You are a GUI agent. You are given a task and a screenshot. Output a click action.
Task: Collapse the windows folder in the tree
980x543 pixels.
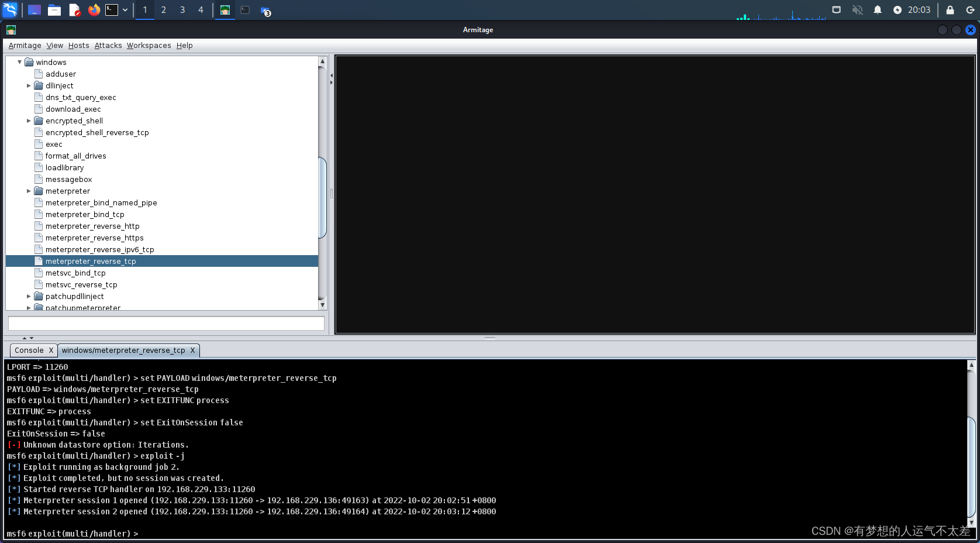point(19,62)
